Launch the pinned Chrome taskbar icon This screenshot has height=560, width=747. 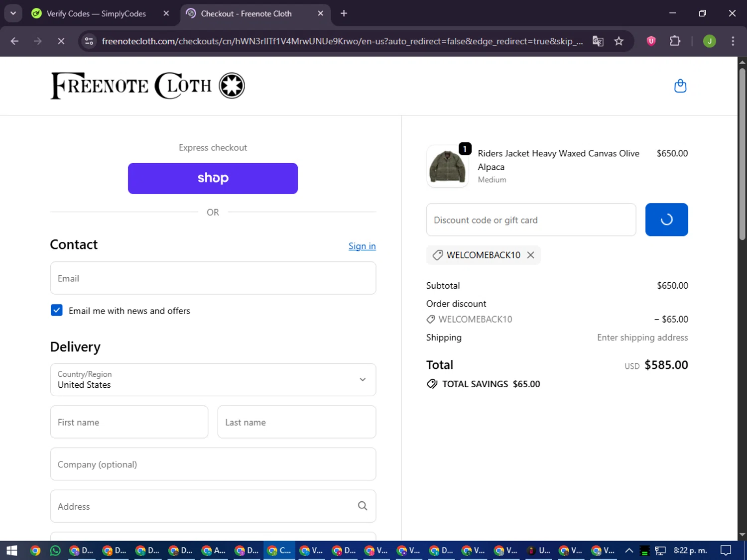[x=35, y=551]
